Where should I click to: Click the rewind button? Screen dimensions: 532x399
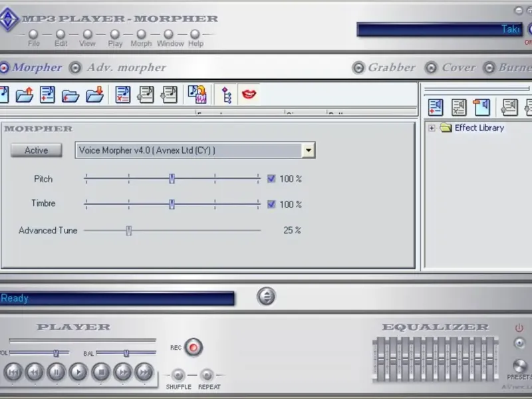[35, 372]
